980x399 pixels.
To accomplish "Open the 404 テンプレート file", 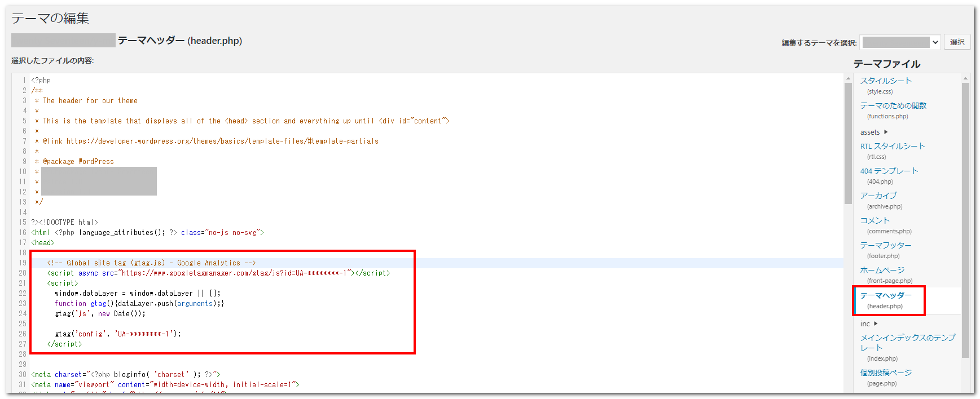I will pyautogui.click(x=889, y=171).
